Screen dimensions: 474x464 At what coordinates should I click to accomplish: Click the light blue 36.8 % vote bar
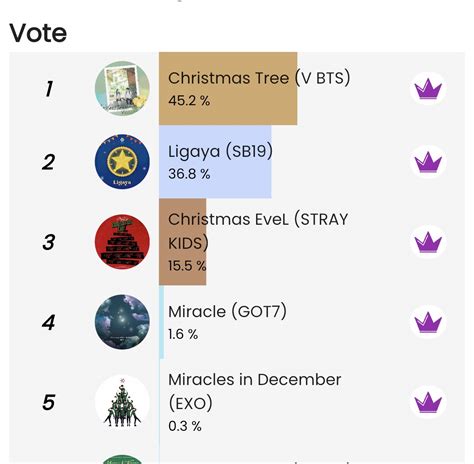point(215,162)
